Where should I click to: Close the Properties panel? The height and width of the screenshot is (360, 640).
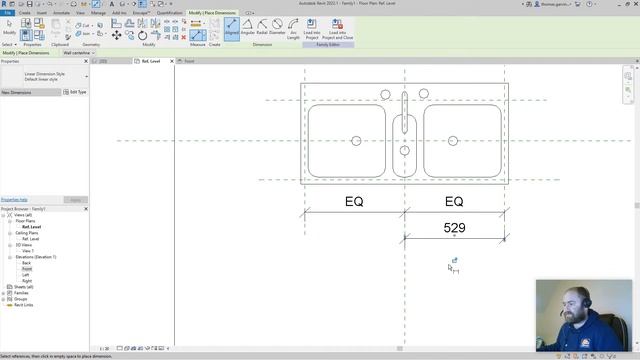tap(86, 61)
